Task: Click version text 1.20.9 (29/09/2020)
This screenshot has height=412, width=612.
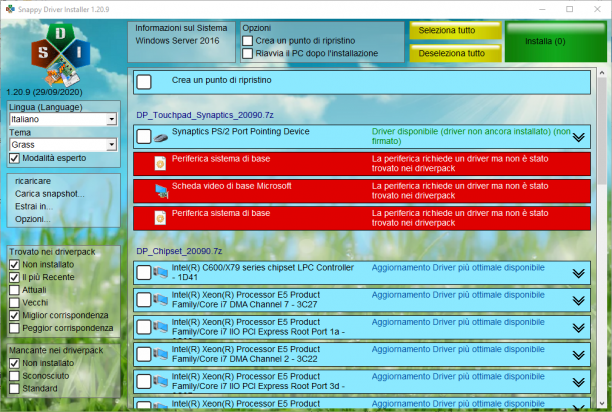Action: tap(44, 92)
